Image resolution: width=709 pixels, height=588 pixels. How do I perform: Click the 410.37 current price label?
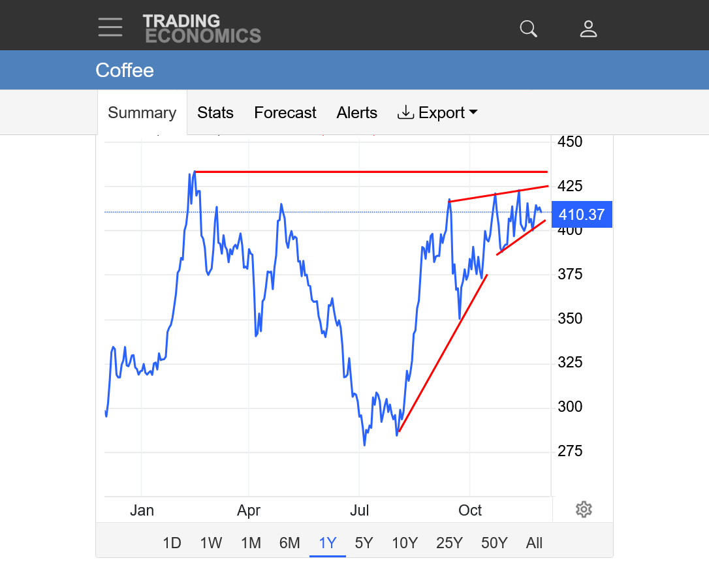click(582, 215)
